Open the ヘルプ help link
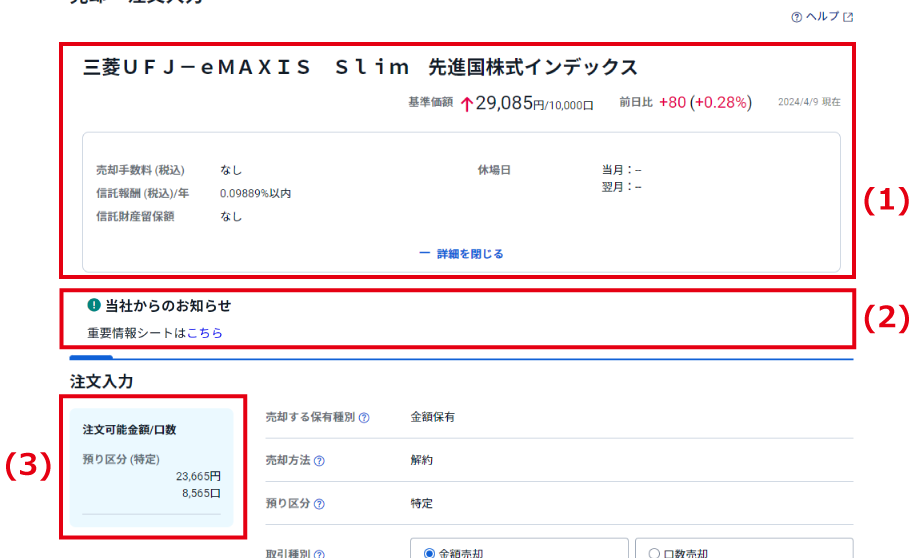The width and height of the screenshot is (921, 558). (x=822, y=16)
